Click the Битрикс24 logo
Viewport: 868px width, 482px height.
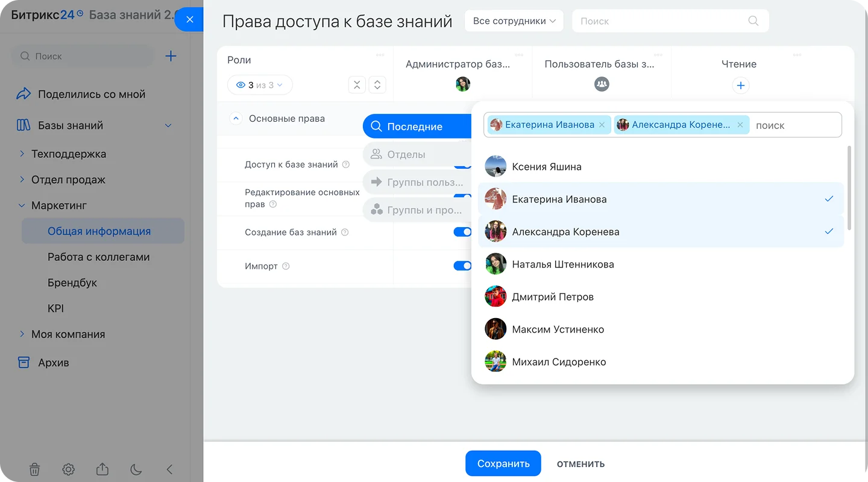pyautogui.click(x=47, y=15)
